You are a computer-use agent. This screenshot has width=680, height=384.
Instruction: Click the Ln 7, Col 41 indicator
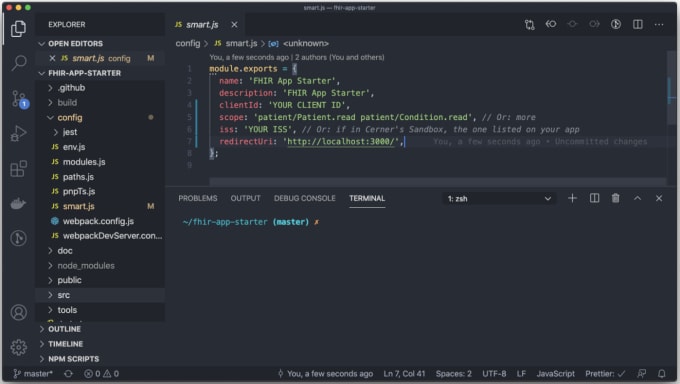404,374
